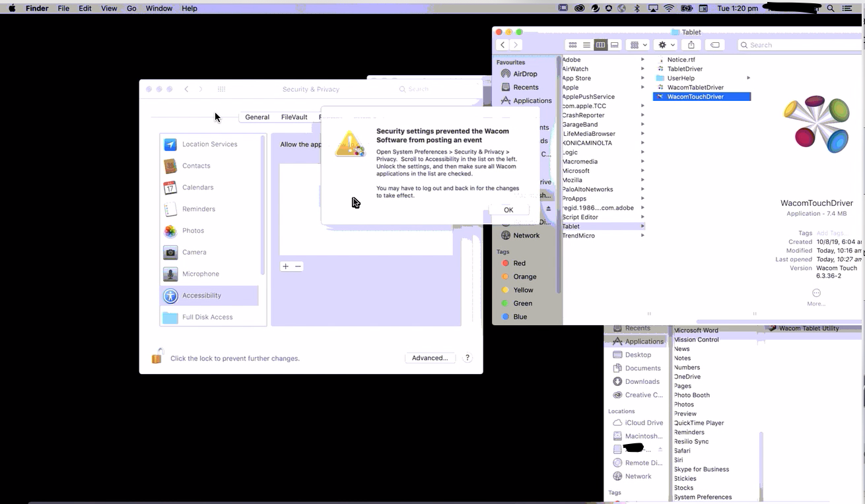The image size is (865, 504).
Task: Switch Tablet window to icon view
Action: tap(572, 45)
